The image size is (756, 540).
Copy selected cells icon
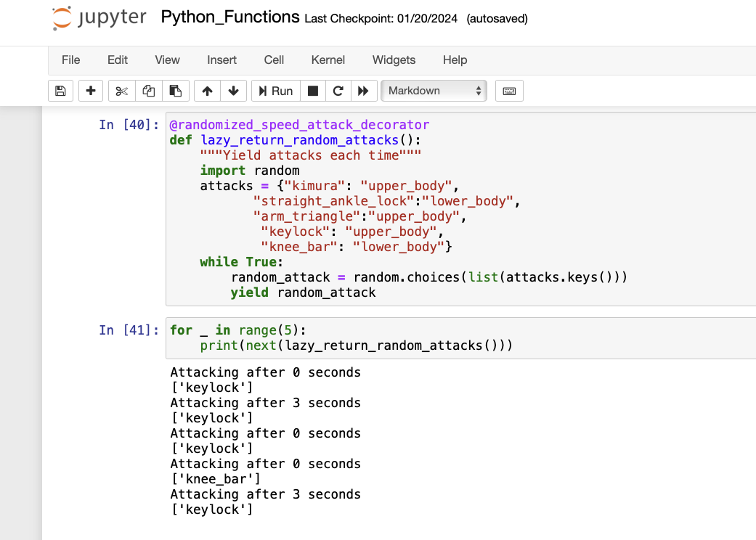click(x=148, y=91)
